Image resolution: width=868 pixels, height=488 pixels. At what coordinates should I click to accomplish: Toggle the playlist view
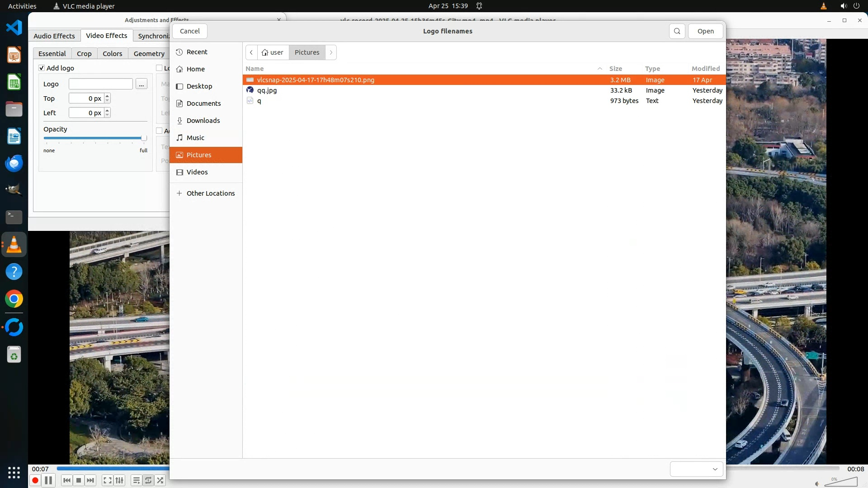click(x=136, y=480)
